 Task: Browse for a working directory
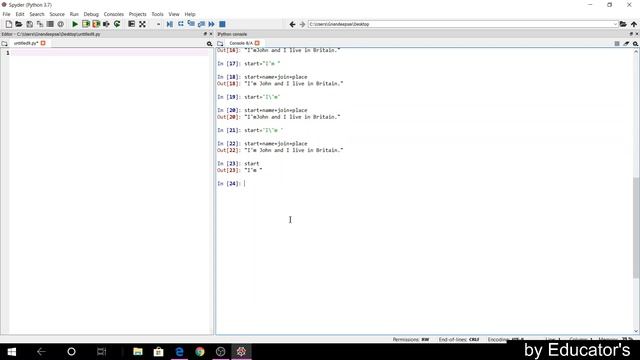(x=623, y=24)
